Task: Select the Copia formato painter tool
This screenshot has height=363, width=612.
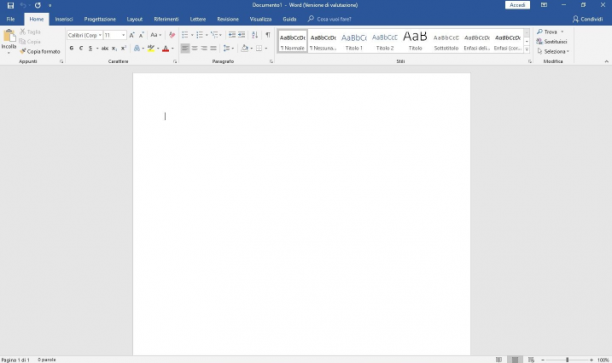Action: (x=40, y=52)
